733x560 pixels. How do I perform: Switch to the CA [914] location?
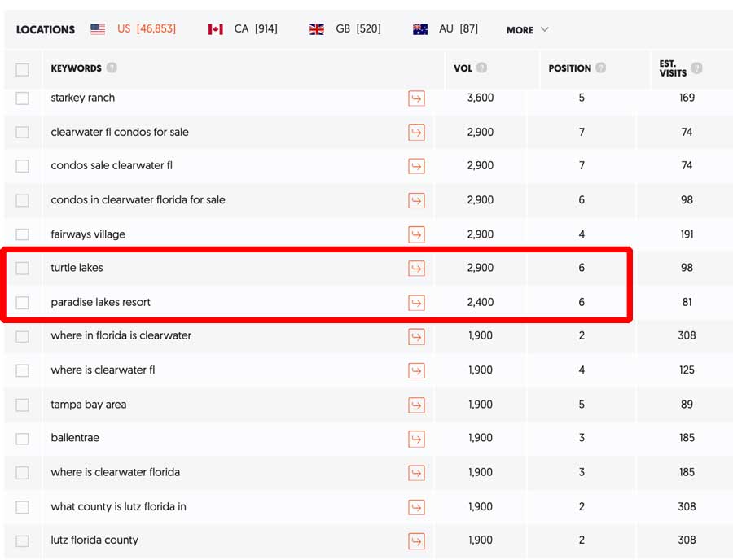click(x=256, y=29)
